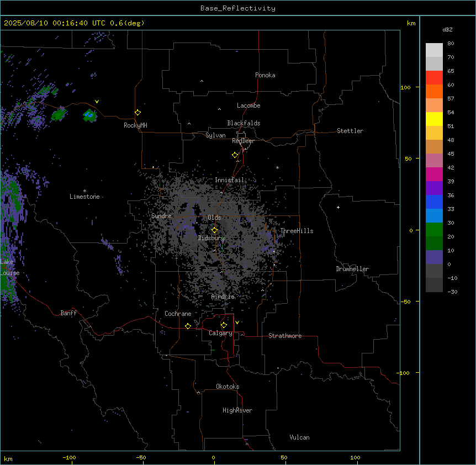
Task: Click the Blackfalds city label
Action: click(244, 123)
